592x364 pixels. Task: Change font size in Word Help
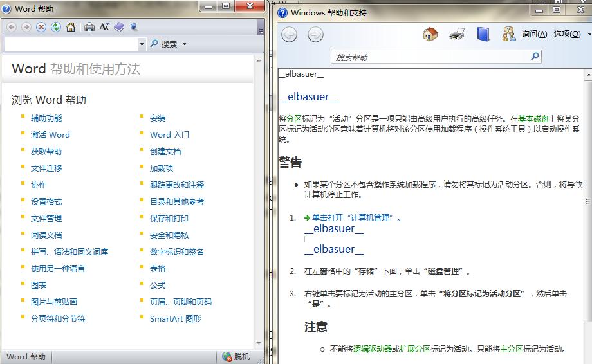pyautogui.click(x=104, y=27)
